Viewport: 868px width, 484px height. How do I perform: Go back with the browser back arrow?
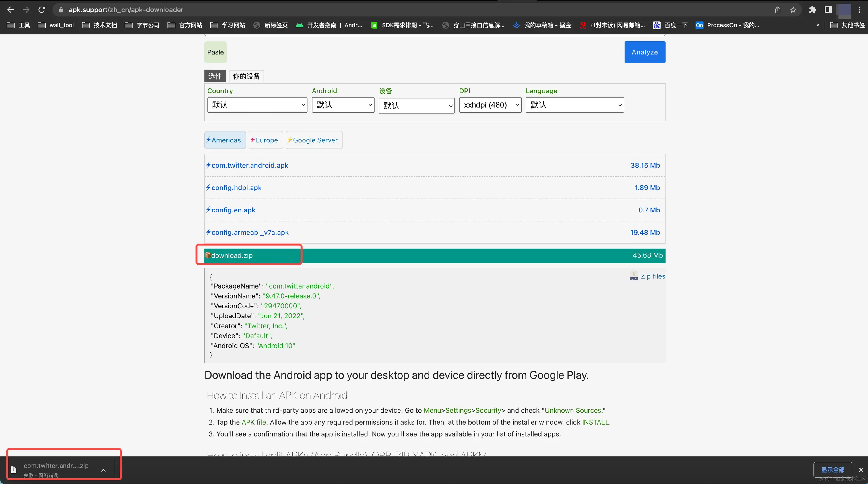pos(11,10)
